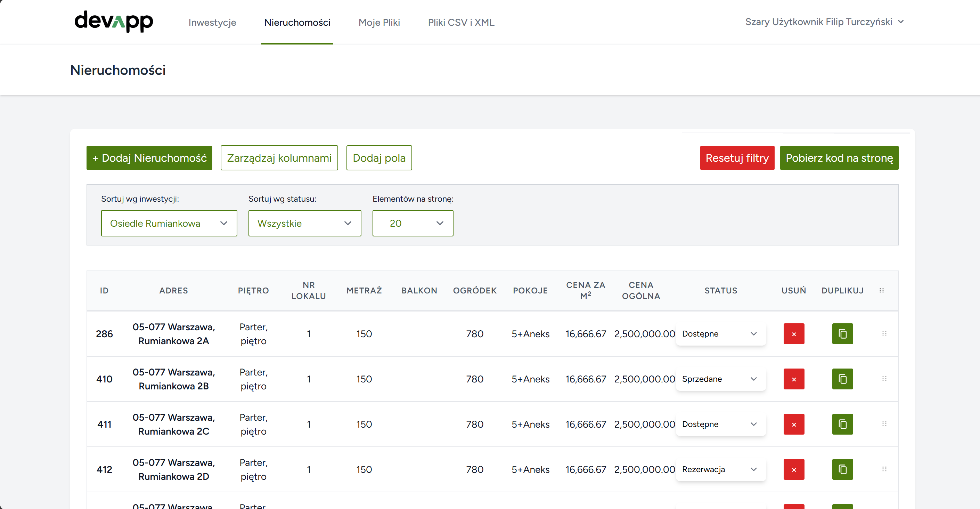
Task: Duplicate property Rumiankowa 2A
Action: click(x=842, y=334)
